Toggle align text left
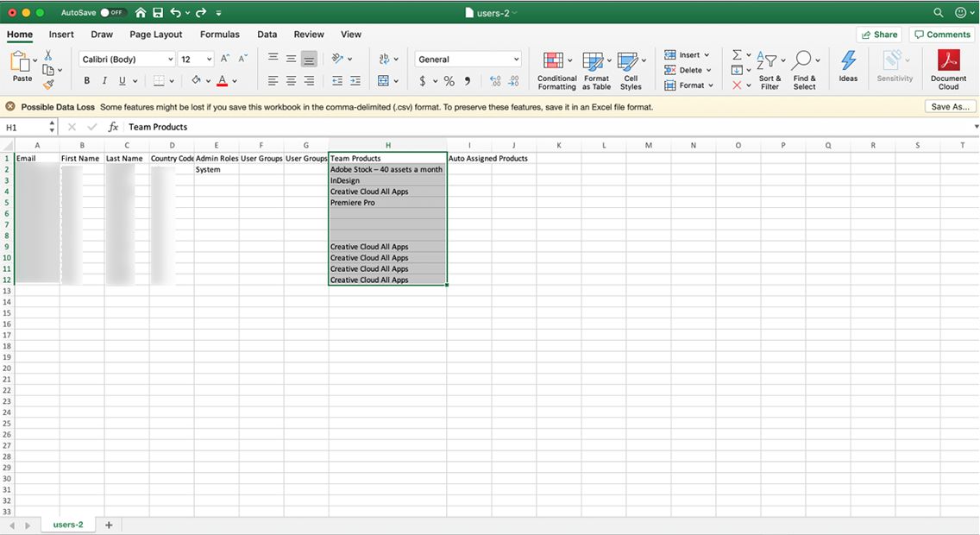This screenshot has height=535, width=980. [x=273, y=80]
